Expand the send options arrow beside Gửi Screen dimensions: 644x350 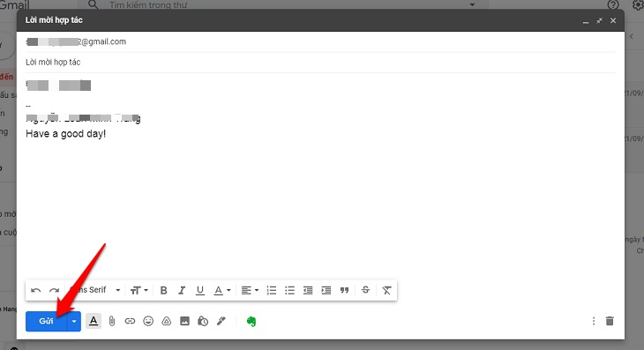click(74, 321)
